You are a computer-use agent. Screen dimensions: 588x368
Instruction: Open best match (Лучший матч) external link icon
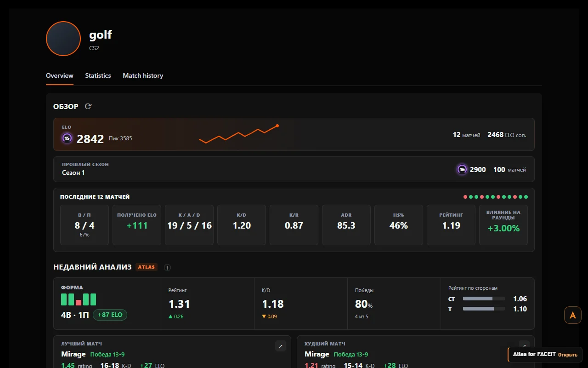(x=280, y=346)
